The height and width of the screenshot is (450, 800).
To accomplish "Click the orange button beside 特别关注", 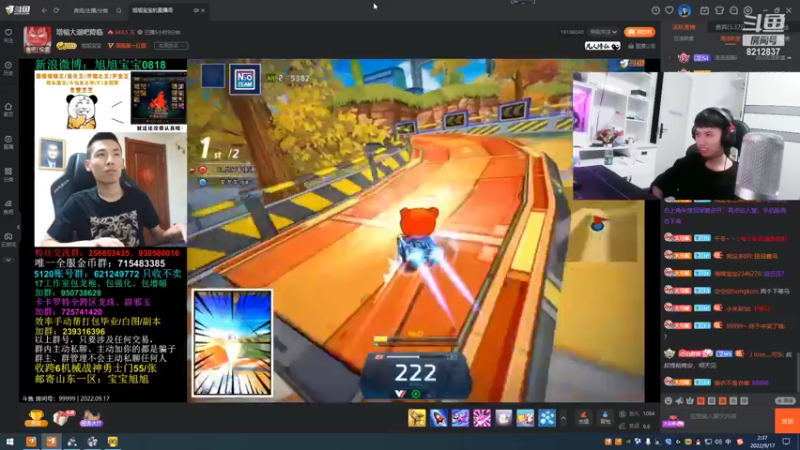I will coord(639,32).
